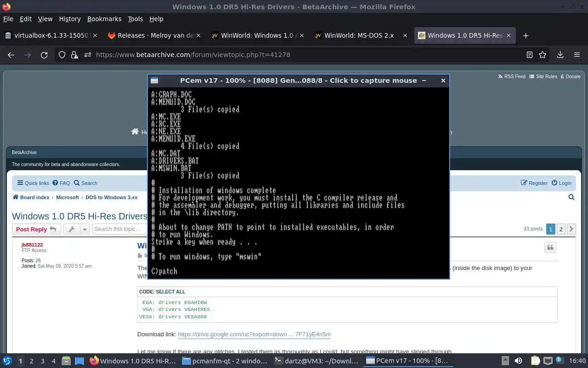Open the Google Drive download link

(x=254, y=334)
